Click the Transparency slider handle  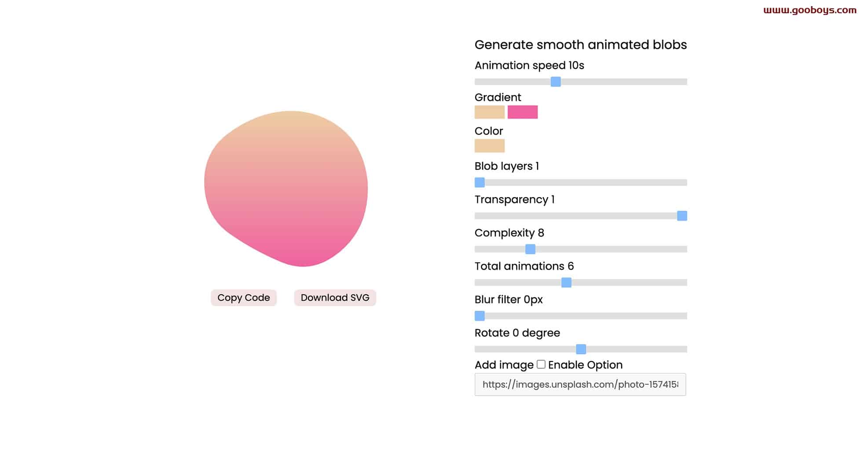pos(682,216)
